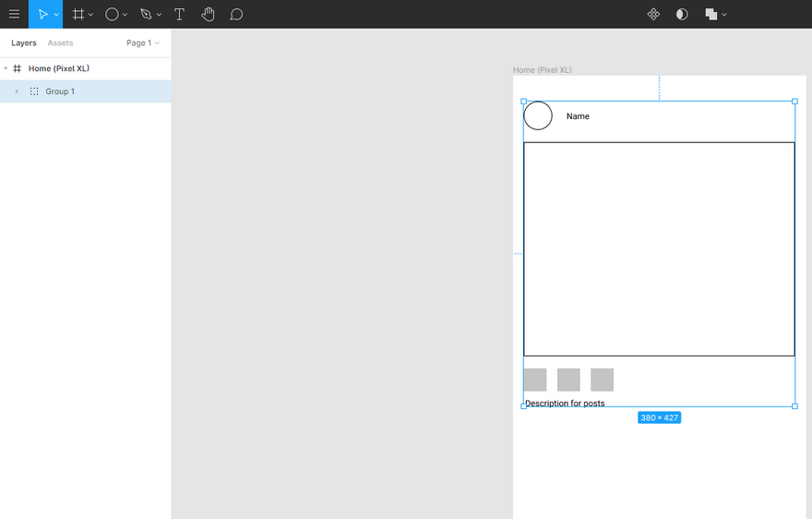
Task: Click the first gray square below the post
Action: [535, 380]
